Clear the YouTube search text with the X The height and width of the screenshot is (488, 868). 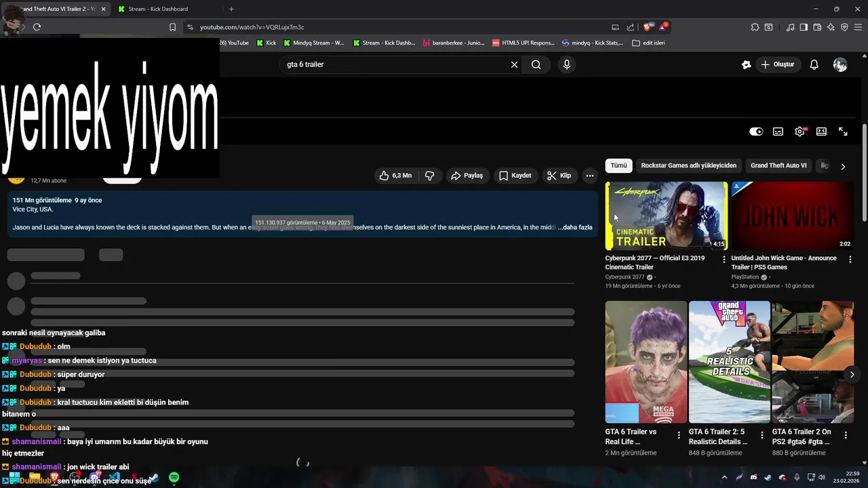tap(514, 64)
